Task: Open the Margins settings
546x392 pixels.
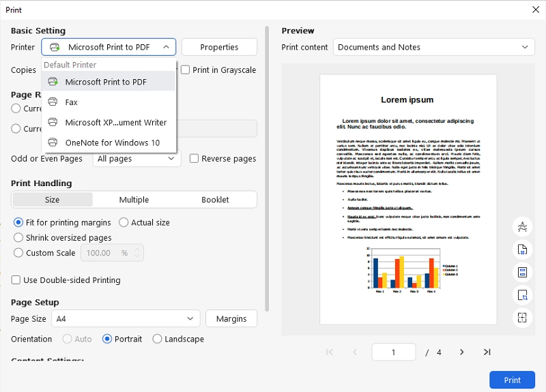Action: 231,318
